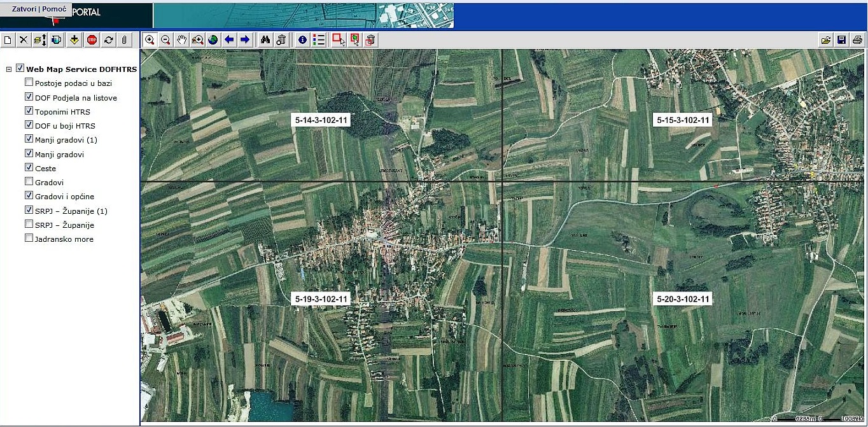Go back with the blue left arrow
The height and width of the screenshot is (427, 868).
coord(229,39)
